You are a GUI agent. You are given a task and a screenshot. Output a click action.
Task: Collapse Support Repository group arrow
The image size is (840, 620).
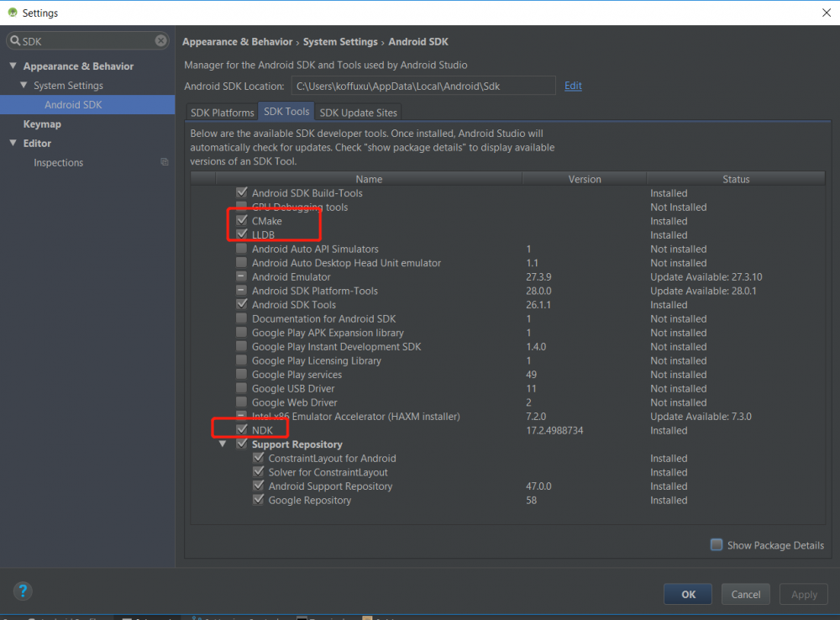[x=223, y=444]
